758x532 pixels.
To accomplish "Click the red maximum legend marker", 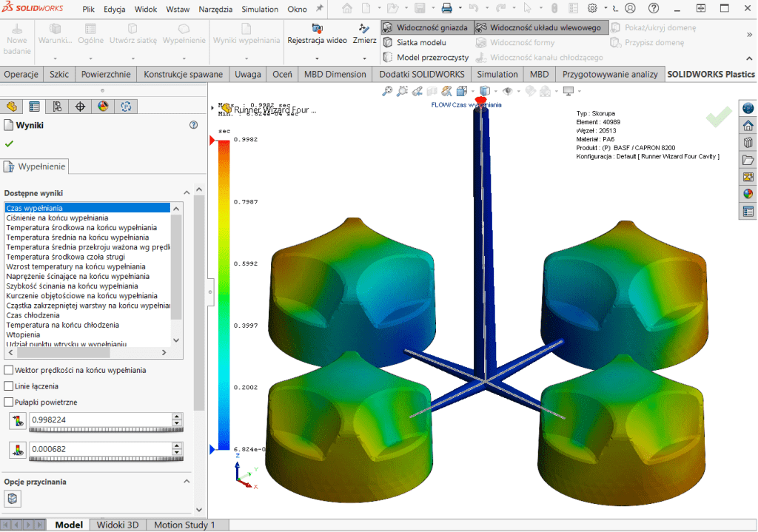I will click(x=212, y=140).
